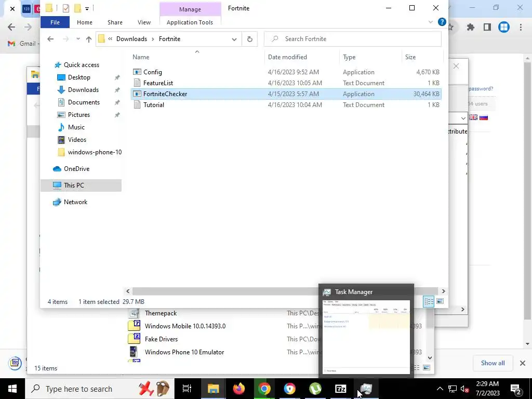The height and width of the screenshot is (399, 532).
Task: Click the Config application icon
Action: [x=137, y=72]
